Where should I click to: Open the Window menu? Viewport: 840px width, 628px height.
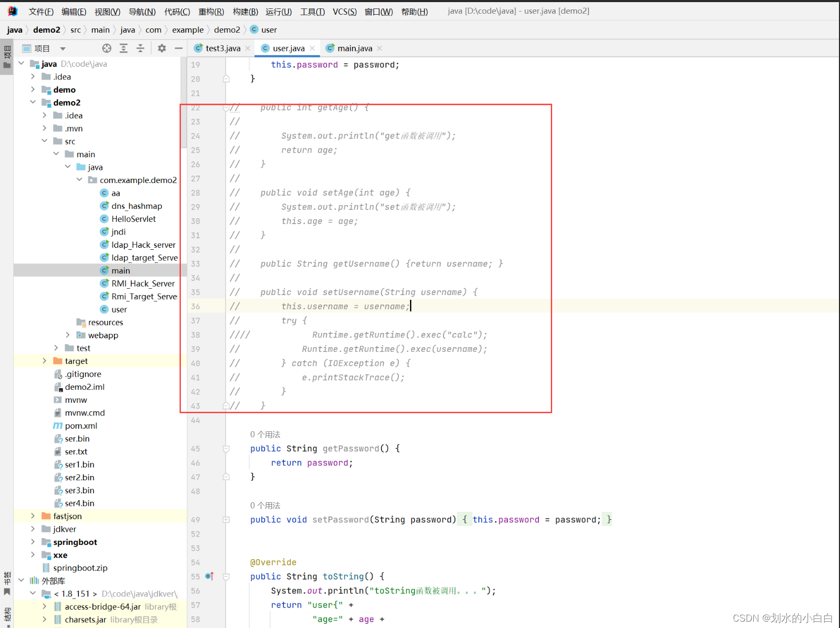378,12
